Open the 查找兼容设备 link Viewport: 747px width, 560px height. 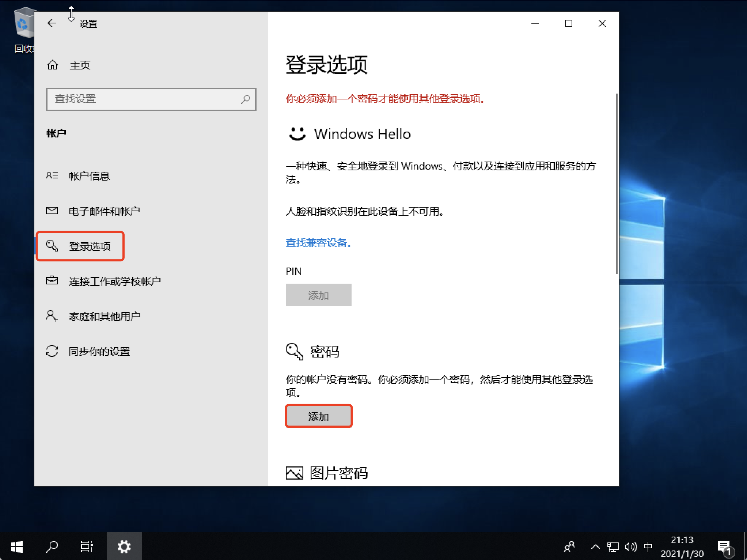(x=319, y=243)
